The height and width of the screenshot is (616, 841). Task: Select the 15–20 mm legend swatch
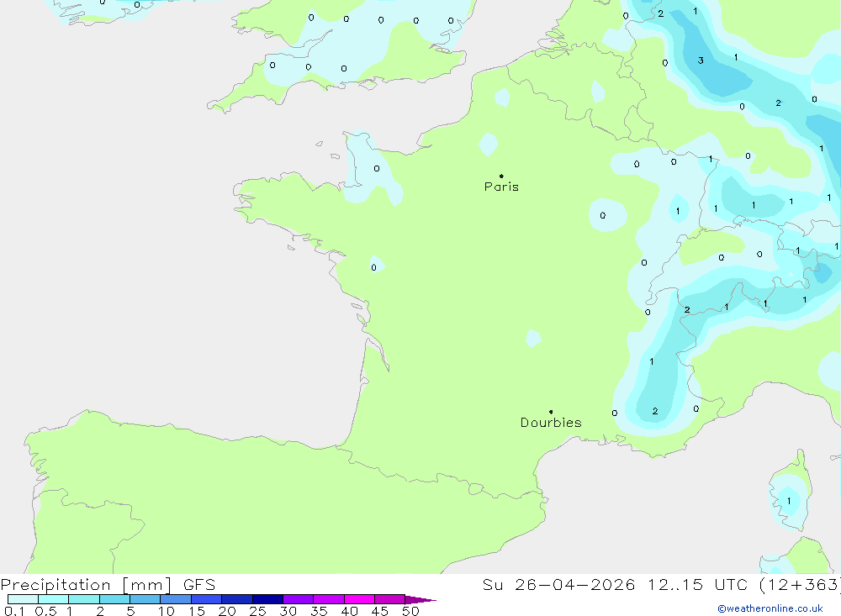pos(207,599)
